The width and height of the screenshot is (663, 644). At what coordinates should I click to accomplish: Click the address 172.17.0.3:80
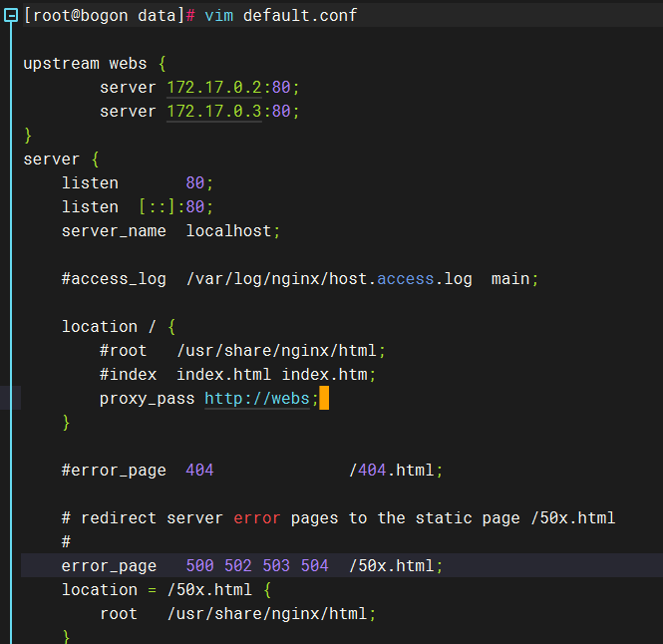228,112
